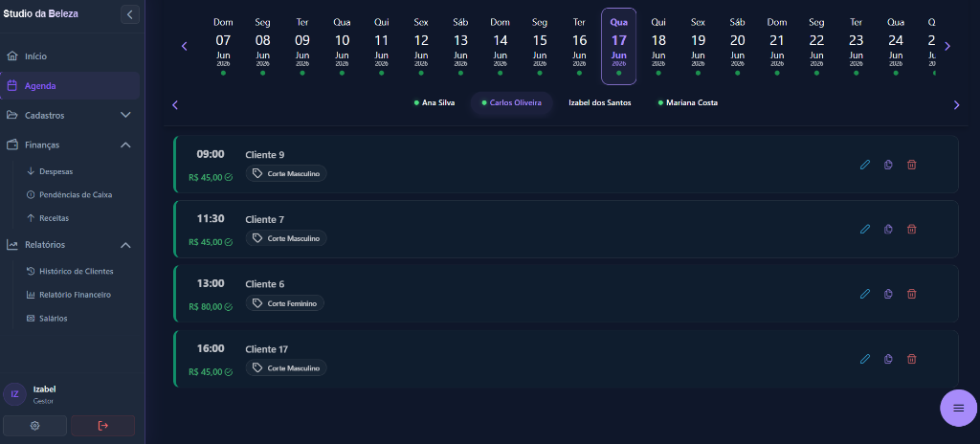Duplicate the 16:00 Cliente 17 appointment
The image size is (980, 444).
[x=888, y=358]
